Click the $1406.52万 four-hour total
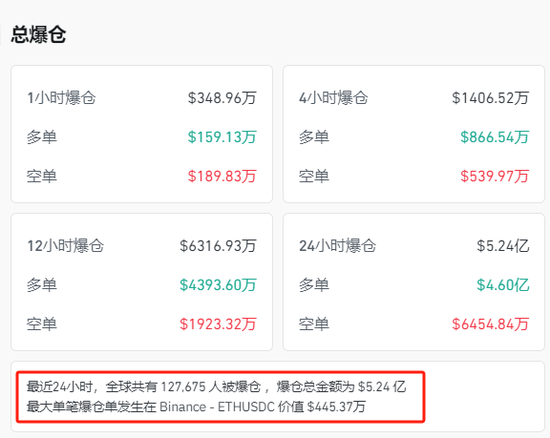This screenshot has width=550, height=438. pos(490,98)
